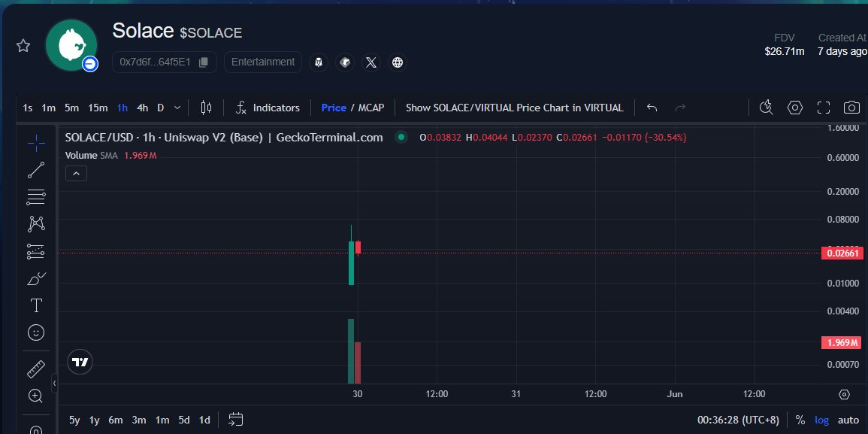Toggle the log scale
868x434 pixels.
tap(822, 420)
